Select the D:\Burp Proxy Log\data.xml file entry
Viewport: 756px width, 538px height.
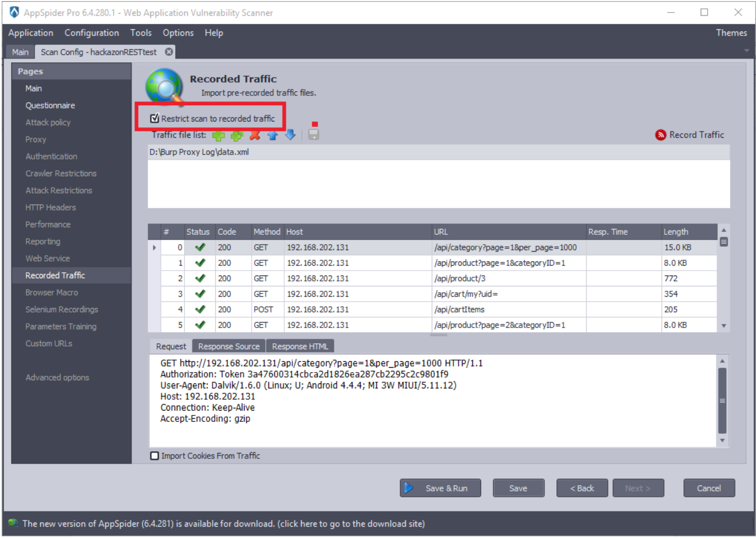[438, 152]
